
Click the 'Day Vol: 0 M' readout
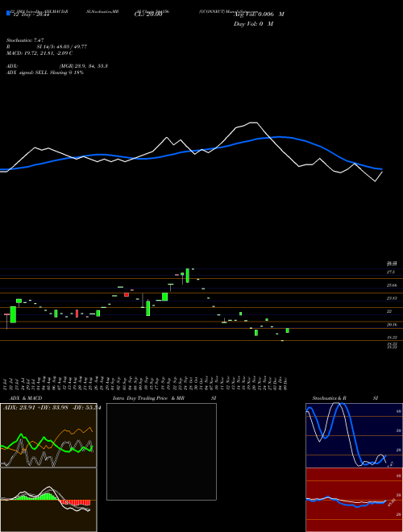[253, 24]
